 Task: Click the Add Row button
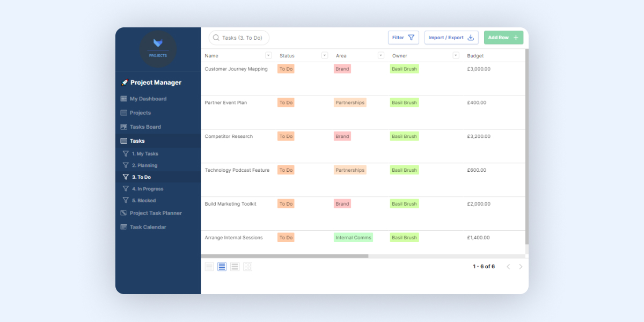pos(503,38)
